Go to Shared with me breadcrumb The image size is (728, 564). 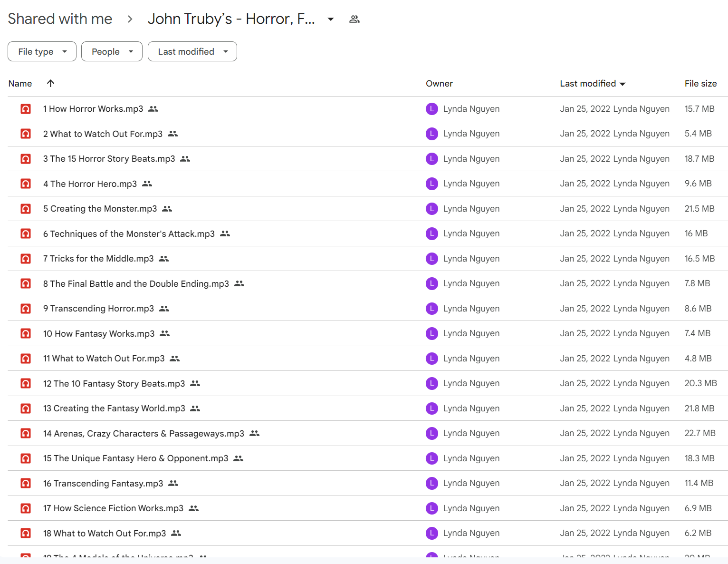click(60, 19)
